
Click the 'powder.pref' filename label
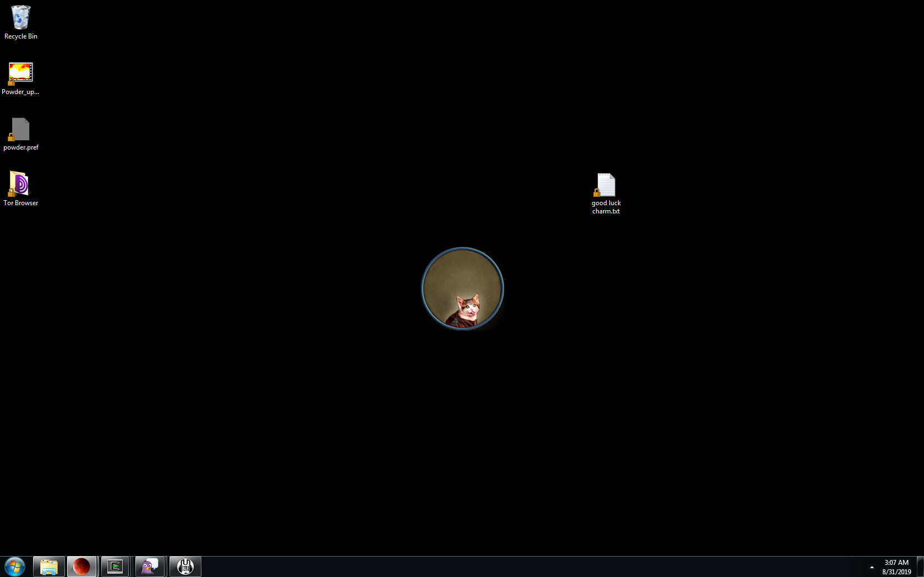[x=21, y=147]
